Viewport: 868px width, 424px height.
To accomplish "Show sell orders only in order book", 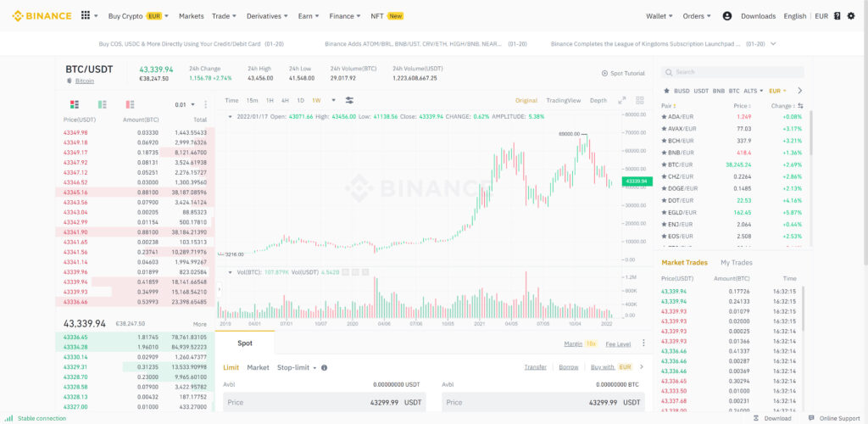I will (130, 104).
